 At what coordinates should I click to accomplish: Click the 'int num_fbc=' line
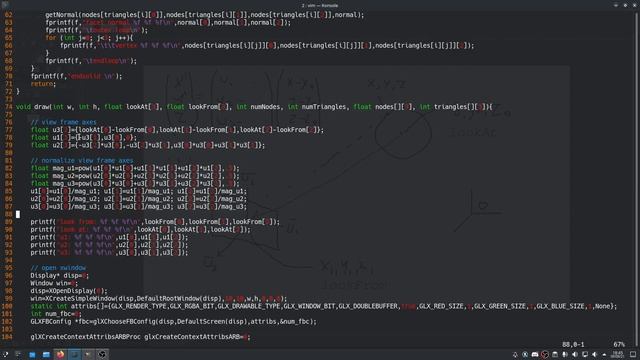pos(56,314)
